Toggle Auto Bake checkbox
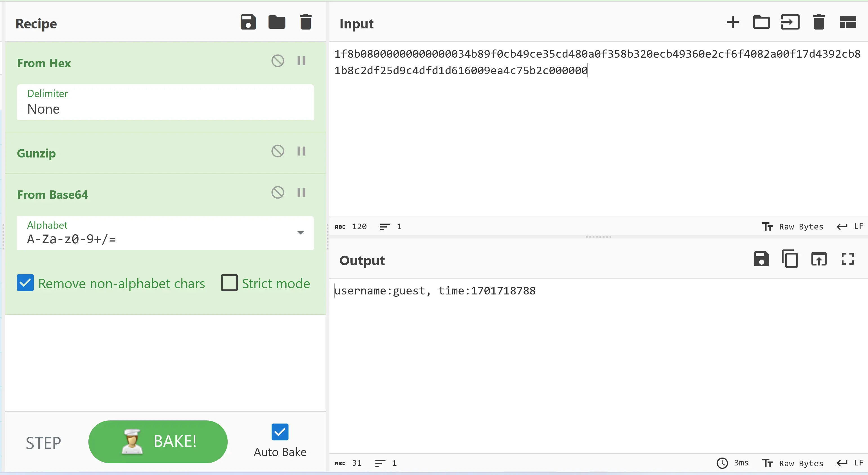Screen dimensions: 868x475 pyautogui.click(x=280, y=432)
